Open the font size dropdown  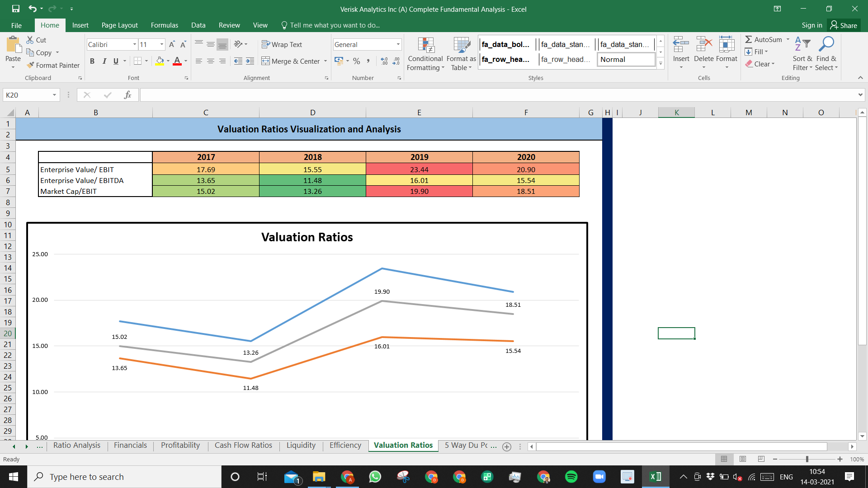pos(162,44)
